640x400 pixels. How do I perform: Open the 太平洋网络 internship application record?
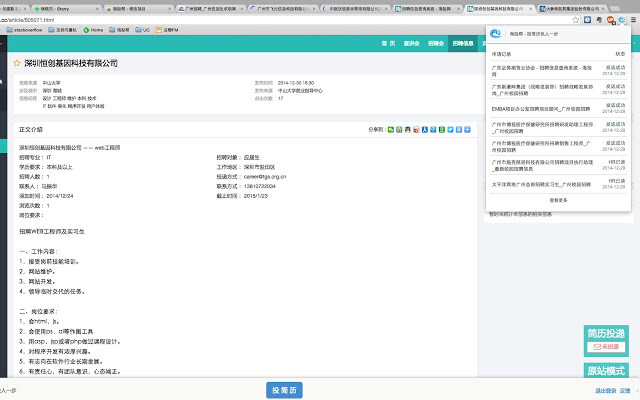558,184
